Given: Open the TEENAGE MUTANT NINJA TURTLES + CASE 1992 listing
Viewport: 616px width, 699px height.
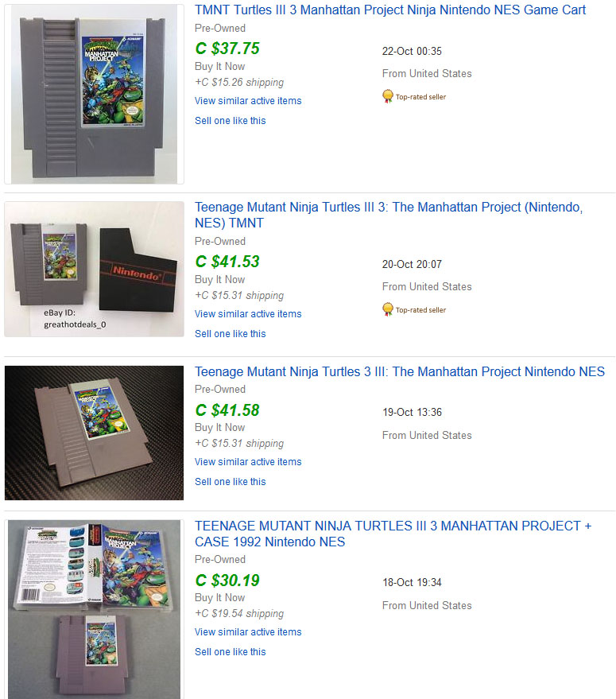Looking at the screenshot, I should pyautogui.click(x=393, y=534).
